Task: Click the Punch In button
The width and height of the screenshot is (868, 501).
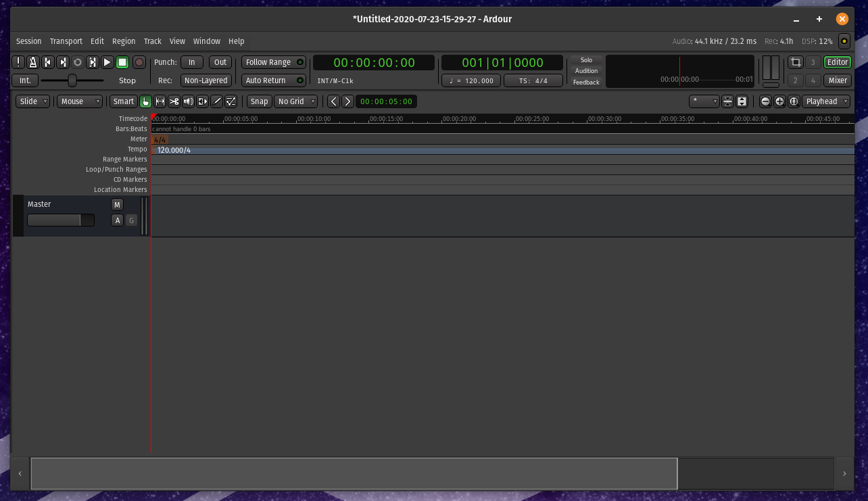Action: point(192,62)
